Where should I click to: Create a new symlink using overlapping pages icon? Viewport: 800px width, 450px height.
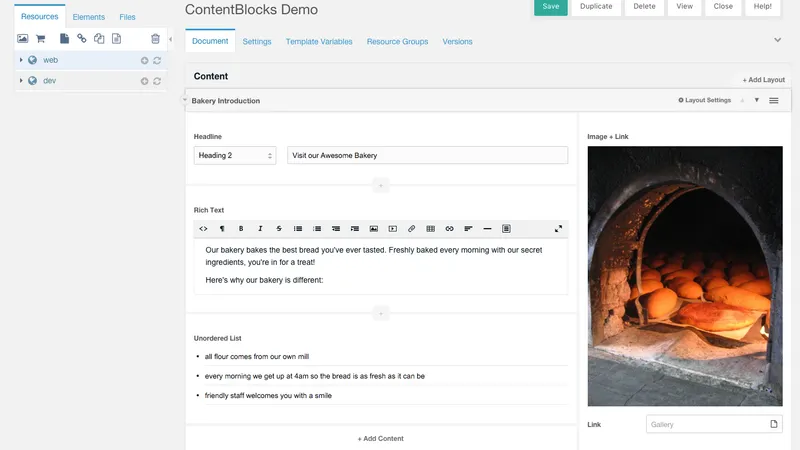99,38
